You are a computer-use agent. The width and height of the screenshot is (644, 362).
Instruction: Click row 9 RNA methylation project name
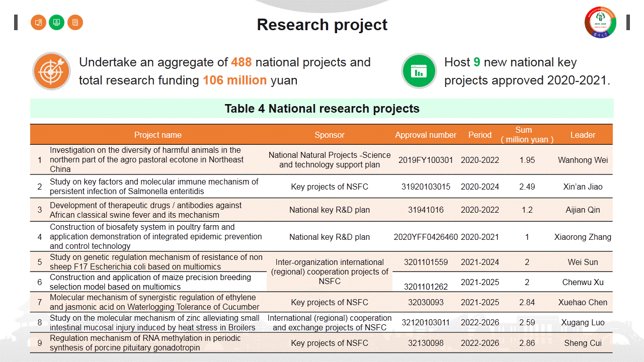[145, 343]
